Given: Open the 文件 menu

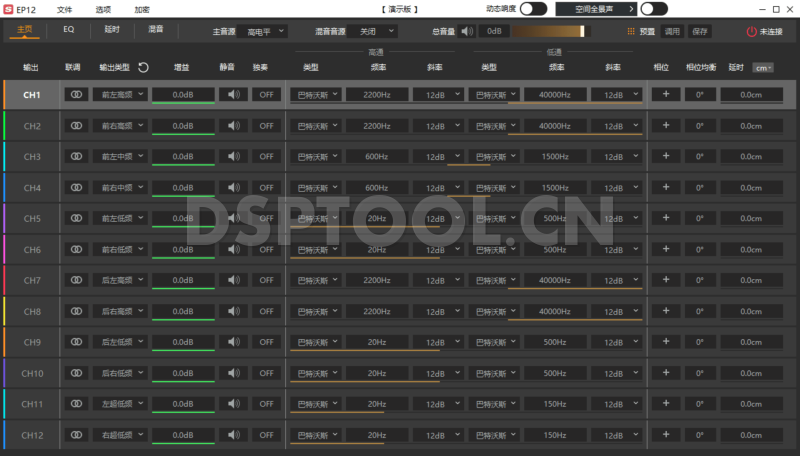Looking at the screenshot, I should (x=64, y=9).
